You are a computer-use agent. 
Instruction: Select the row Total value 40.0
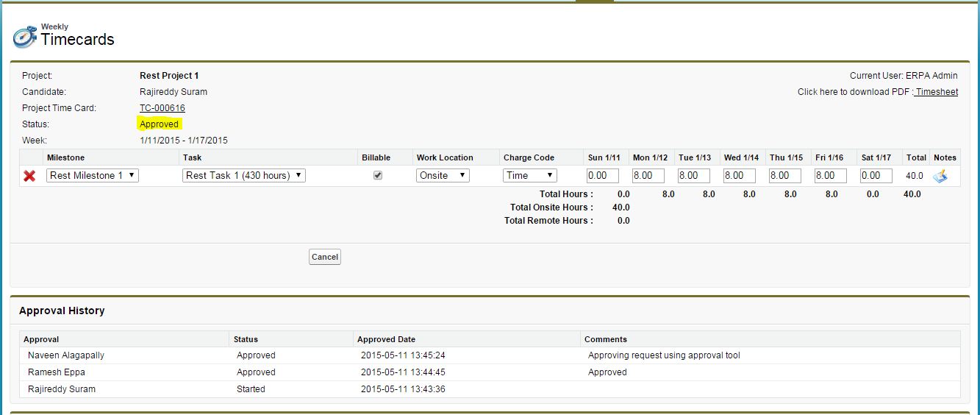click(x=915, y=176)
